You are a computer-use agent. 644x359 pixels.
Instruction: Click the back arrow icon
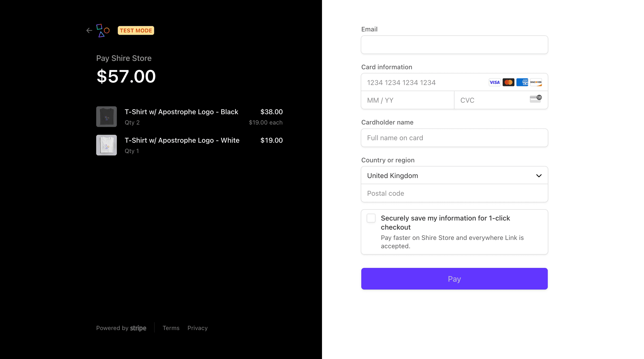tap(89, 30)
